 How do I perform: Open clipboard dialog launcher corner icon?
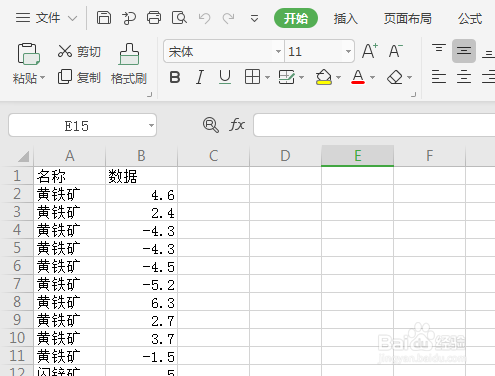150,95
